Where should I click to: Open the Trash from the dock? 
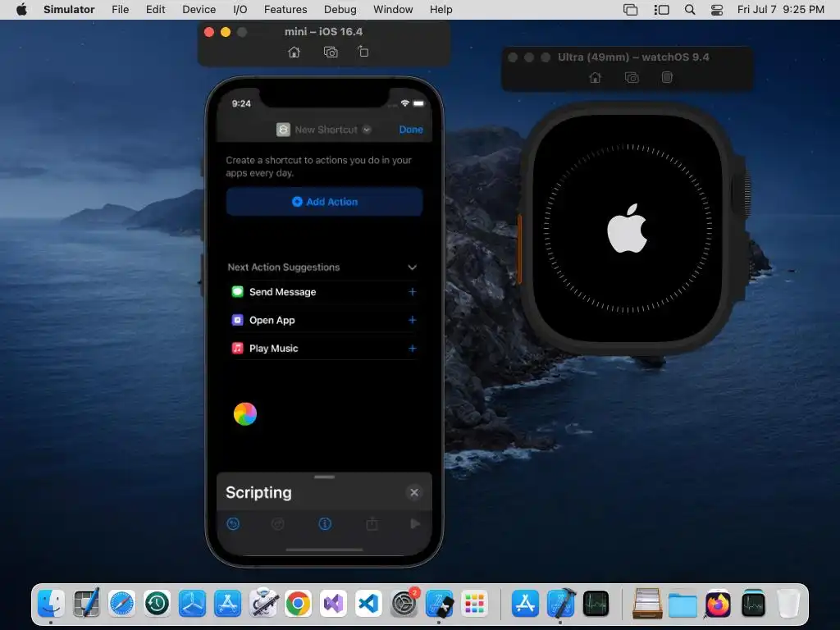788,604
